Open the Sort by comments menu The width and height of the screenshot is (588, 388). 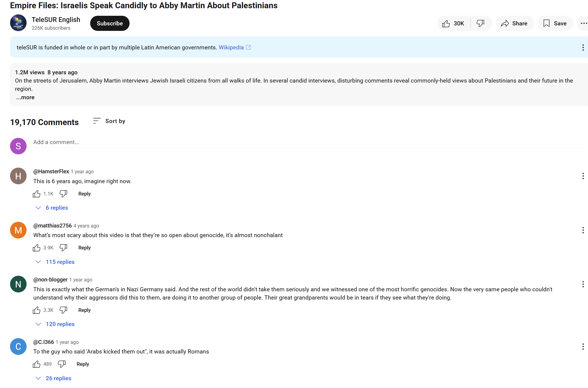pos(109,121)
